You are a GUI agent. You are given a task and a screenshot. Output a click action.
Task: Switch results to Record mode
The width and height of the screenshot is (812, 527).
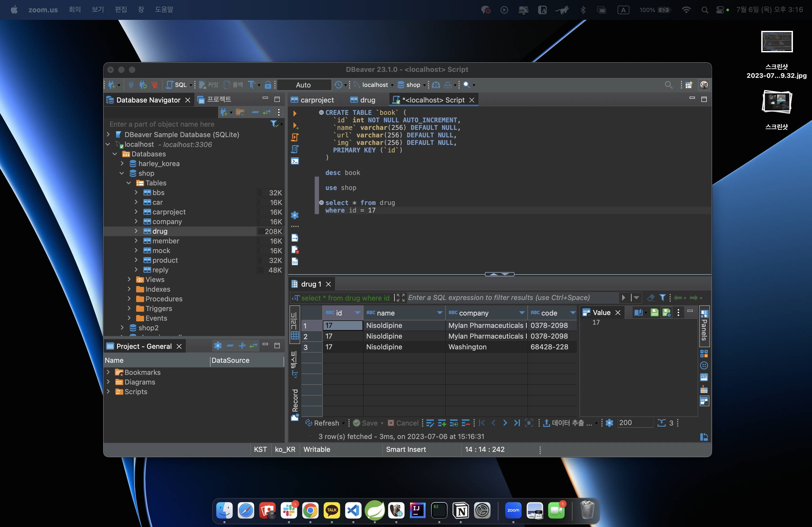pos(295,404)
